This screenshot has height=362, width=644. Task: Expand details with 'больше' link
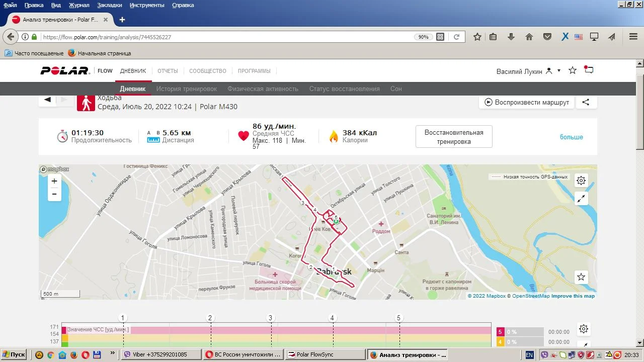571,137
